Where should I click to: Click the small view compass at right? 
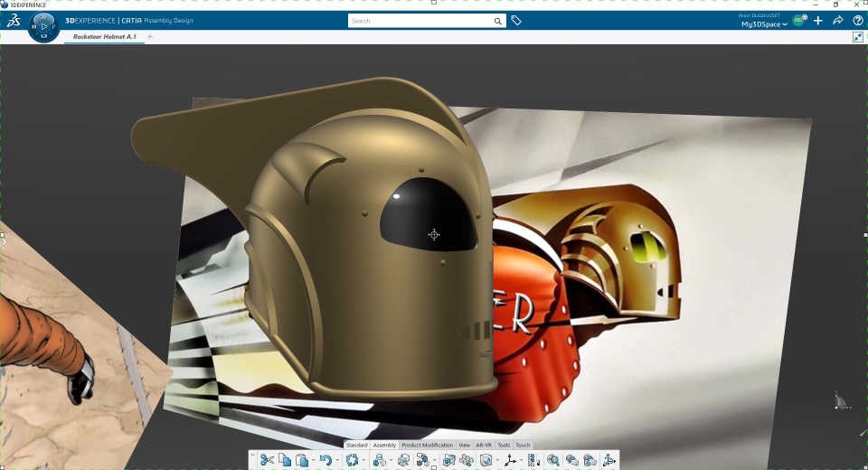point(842,400)
